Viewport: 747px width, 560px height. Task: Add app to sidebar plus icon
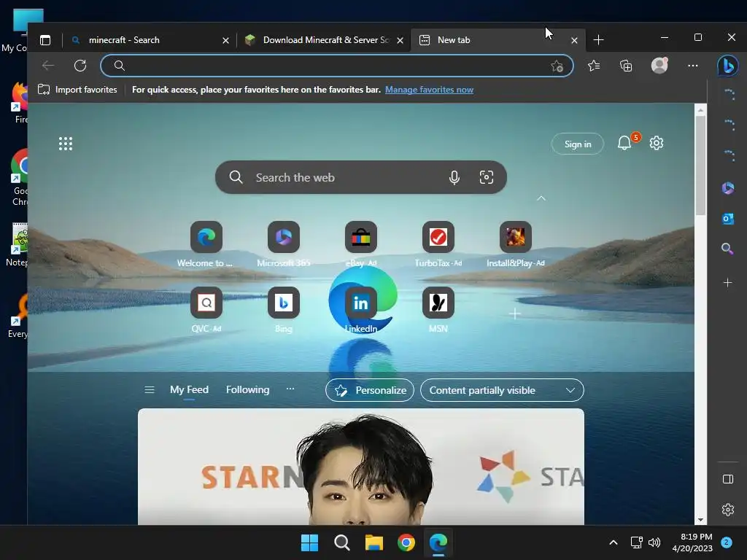pyautogui.click(x=727, y=283)
